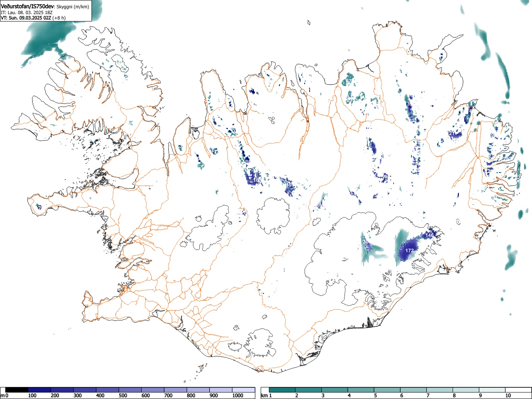Viewport: 532px width, 399px height.
Task: Click the 'Skyggni (m/km)' parameter label
Action: tap(73, 7)
